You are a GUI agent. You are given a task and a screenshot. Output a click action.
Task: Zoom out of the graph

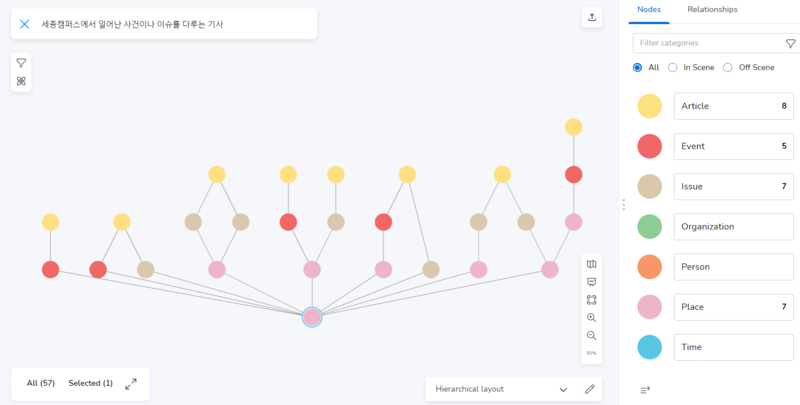pyautogui.click(x=592, y=335)
